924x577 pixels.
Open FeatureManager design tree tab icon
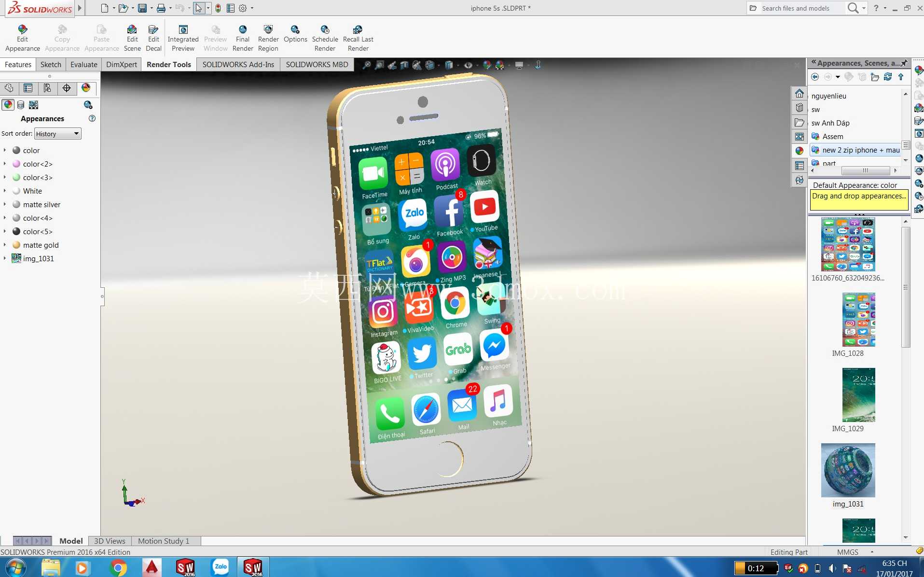click(x=9, y=88)
